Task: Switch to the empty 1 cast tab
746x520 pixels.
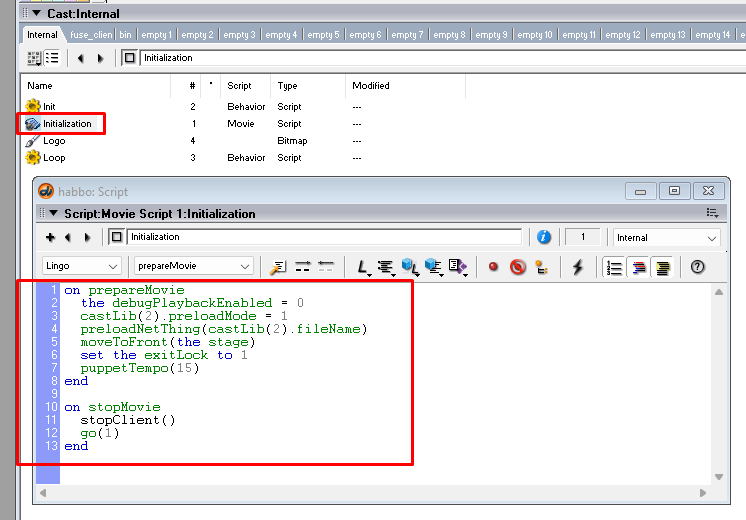Action: click(x=157, y=35)
